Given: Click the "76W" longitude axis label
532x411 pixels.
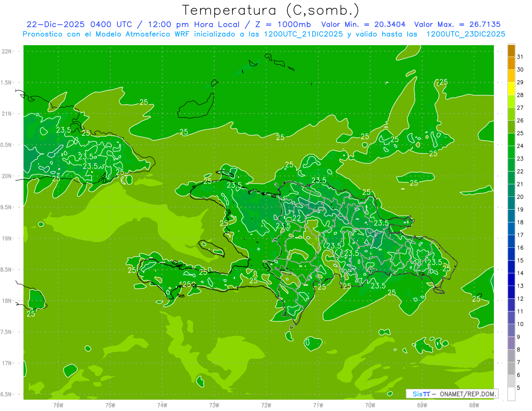Looking at the screenshot, I should point(58,405).
